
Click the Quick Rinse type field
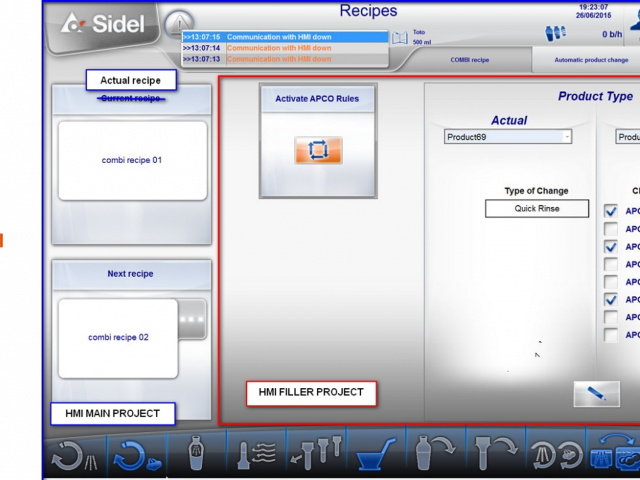point(537,209)
